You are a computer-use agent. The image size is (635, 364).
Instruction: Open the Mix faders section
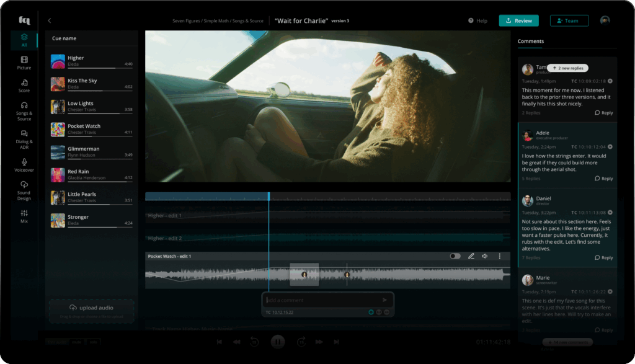coord(24,216)
